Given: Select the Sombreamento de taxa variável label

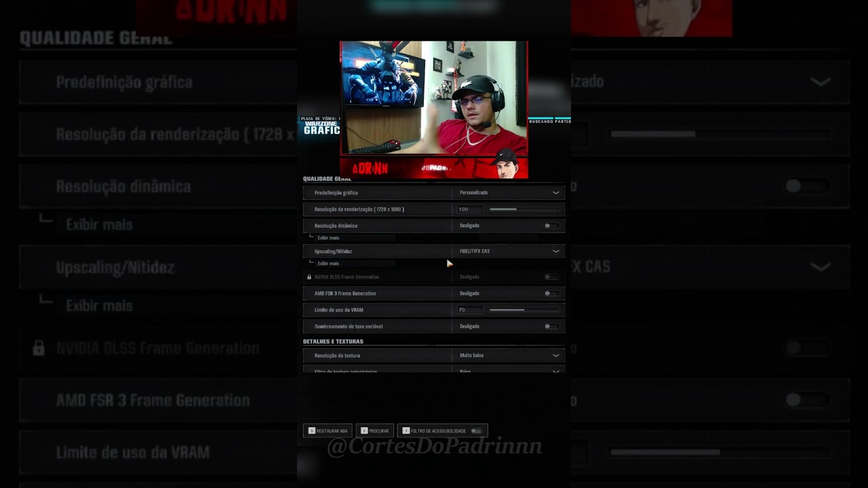Looking at the screenshot, I should tap(349, 326).
